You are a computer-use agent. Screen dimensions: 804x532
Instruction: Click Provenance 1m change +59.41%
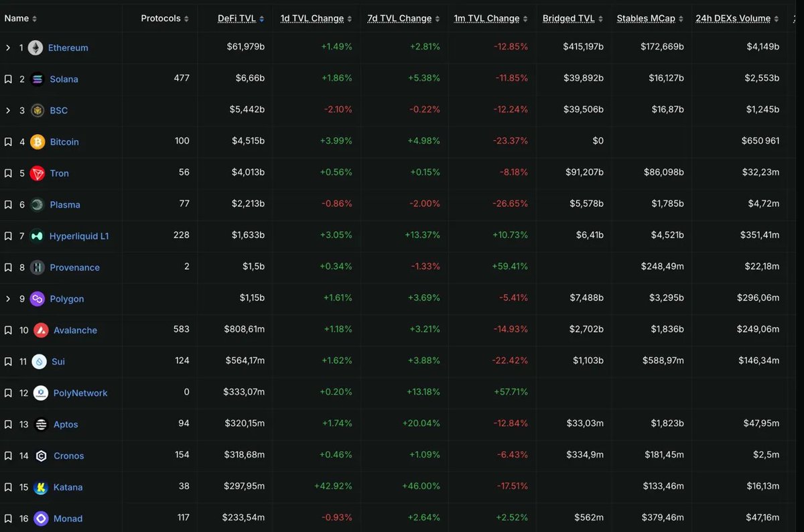[509, 267]
